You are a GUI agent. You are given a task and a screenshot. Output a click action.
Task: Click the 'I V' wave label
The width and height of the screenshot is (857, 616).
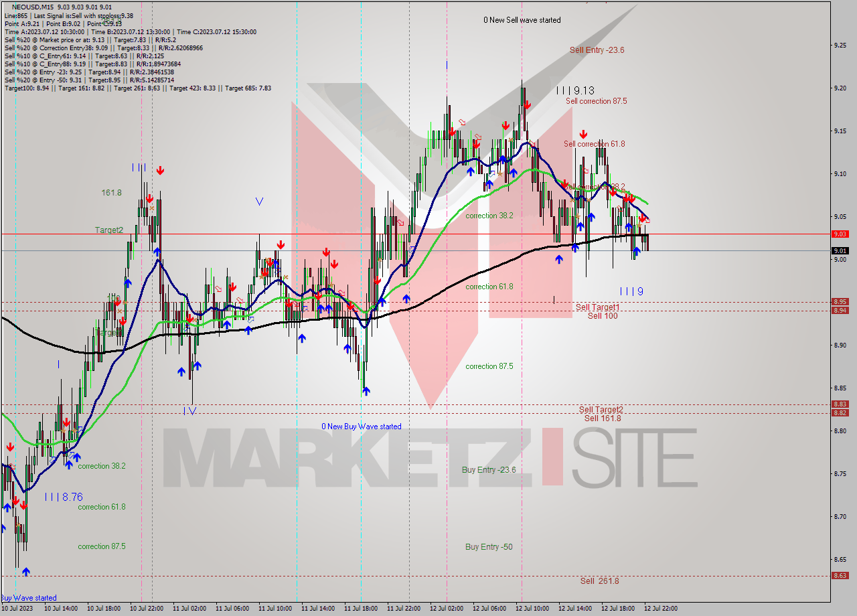(190, 411)
